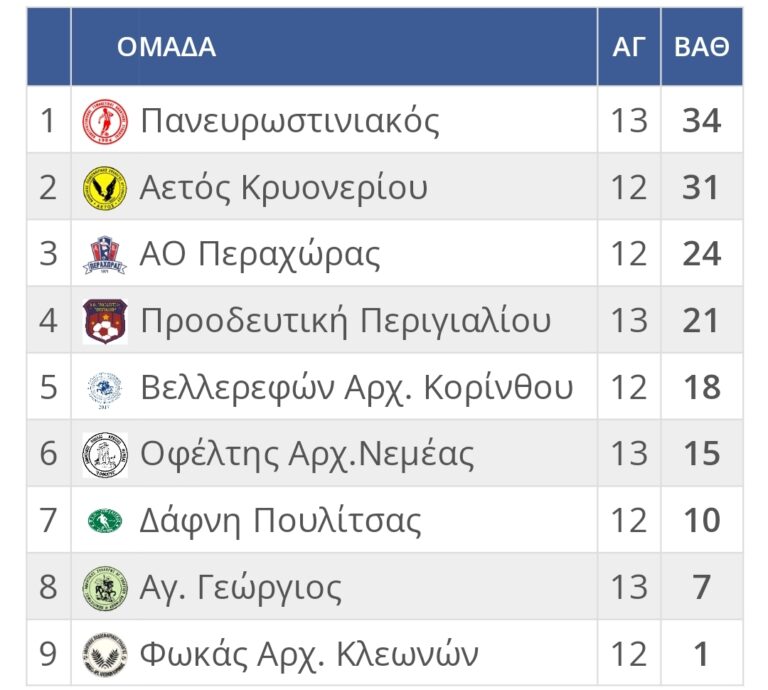Screen dimensions: 768x690
Task: Click the Πανευρωστινιακός team logo
Action: (x=105, y=121)
